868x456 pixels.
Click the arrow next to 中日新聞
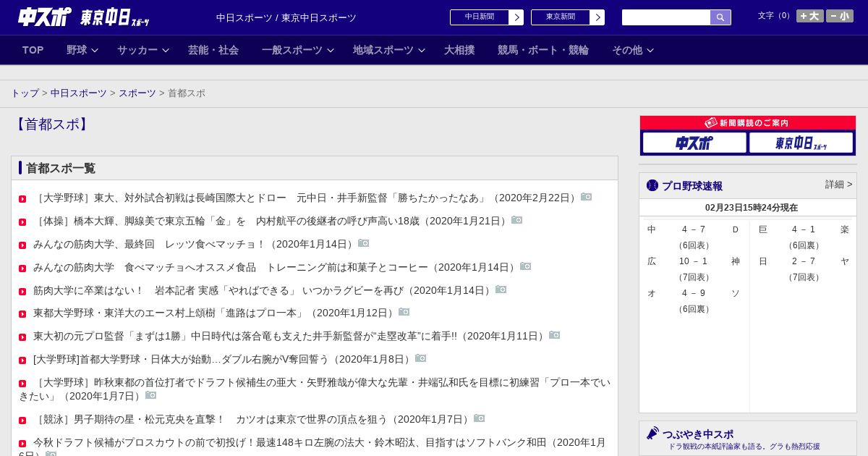(516, 17)
